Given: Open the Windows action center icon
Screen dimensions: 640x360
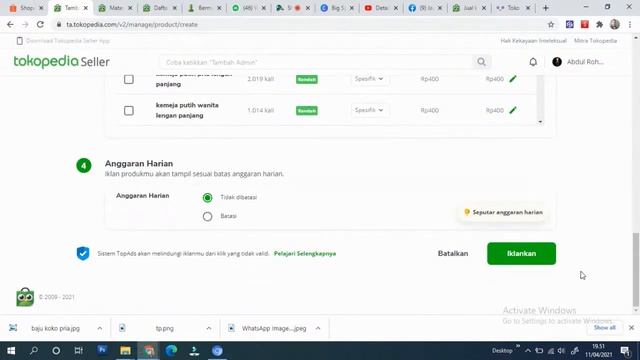Looking at the screenshot, I should point(625,351).
